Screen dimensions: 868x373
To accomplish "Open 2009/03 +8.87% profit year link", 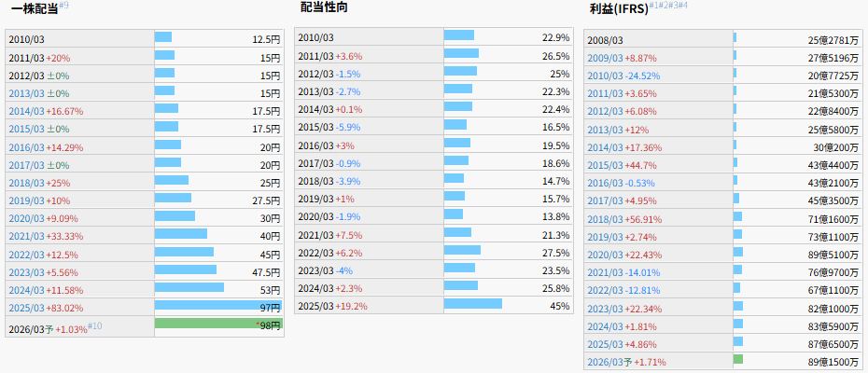I will tap(605, 58).
